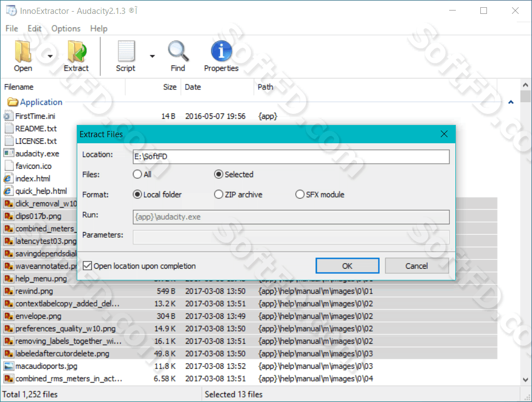532x402 pixels.
Task: Click the Location path input field
Action: click(x=291, y=157)
